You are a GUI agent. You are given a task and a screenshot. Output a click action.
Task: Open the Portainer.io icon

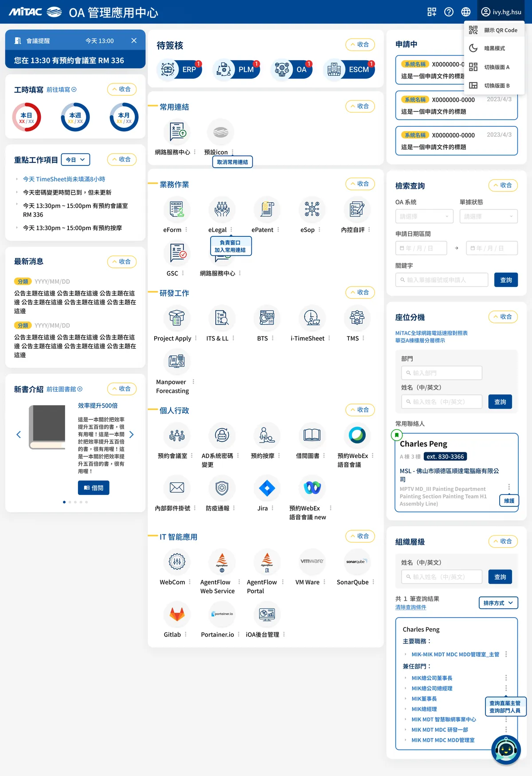click(222, 615)
